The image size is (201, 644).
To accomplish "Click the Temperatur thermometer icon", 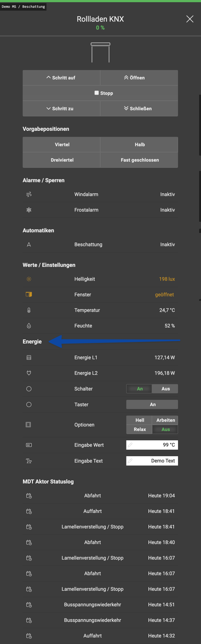I will click(29, 310).
